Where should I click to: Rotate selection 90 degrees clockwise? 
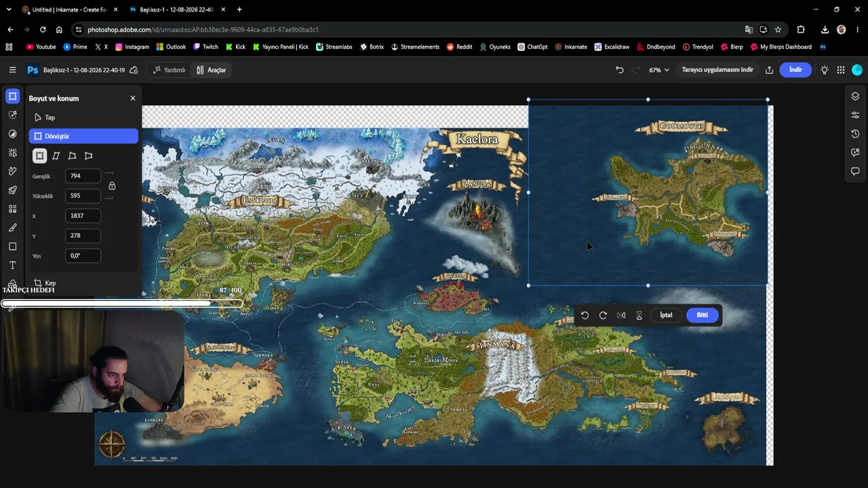coord(603,315)
